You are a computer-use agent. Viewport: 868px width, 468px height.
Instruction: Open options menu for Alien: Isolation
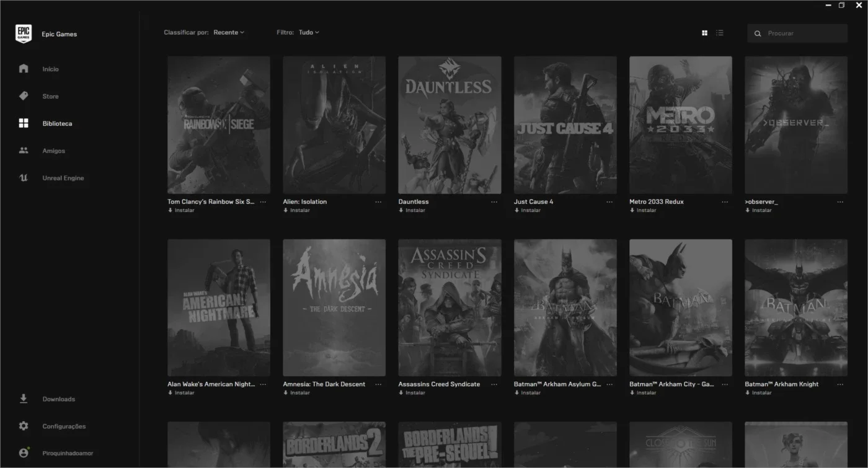point(379,202)
